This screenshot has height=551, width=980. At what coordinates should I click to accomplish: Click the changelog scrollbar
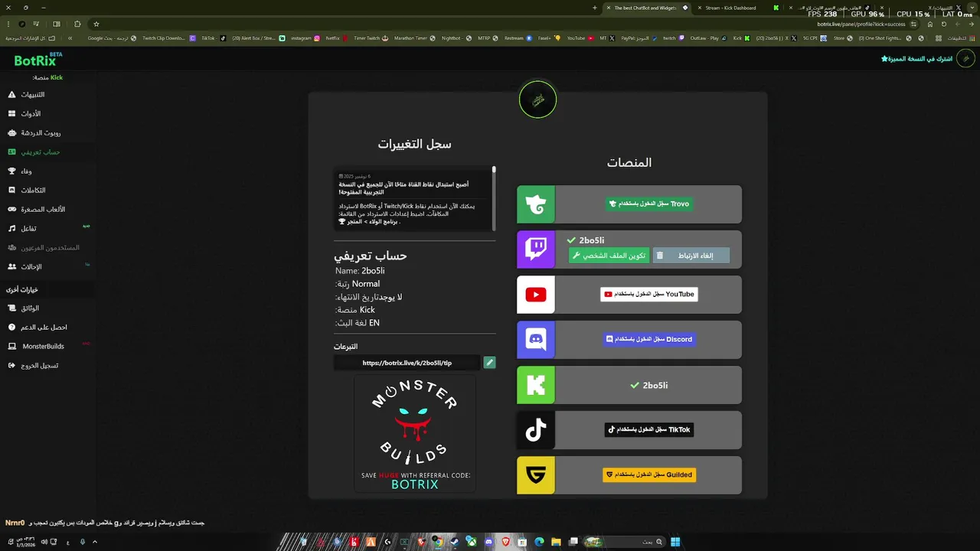click(x=494, y=197)
